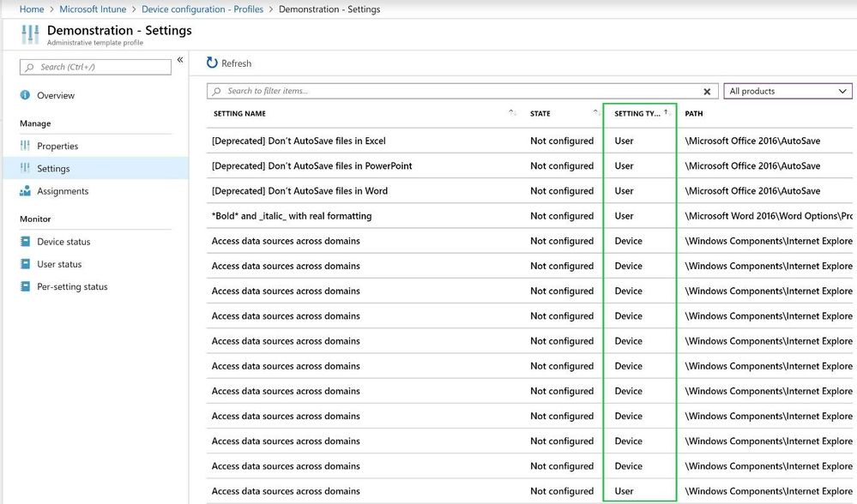This screenshot has width=857, height=504.
Task: Collapse the sidebar with double chevron
Action: tap(180, 60)
